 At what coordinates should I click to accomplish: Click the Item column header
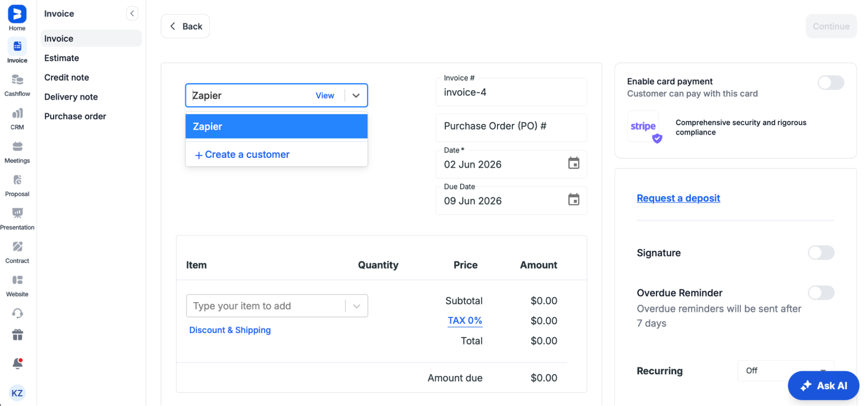tap(196, 265)
